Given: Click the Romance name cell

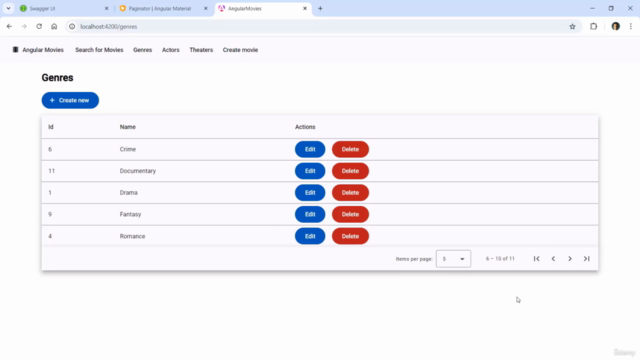Looking at the screenshot, I should pyautogui.click(x=132, y=236).
